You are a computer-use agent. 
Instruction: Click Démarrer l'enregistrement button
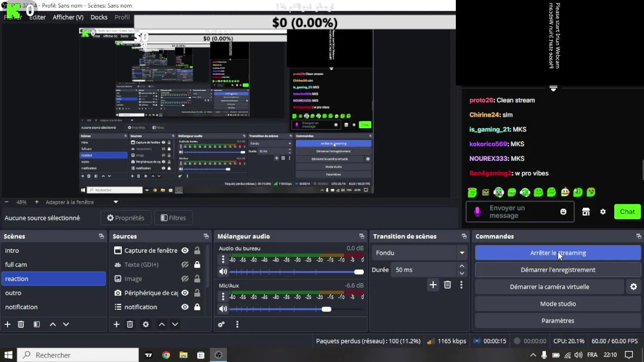558,270
